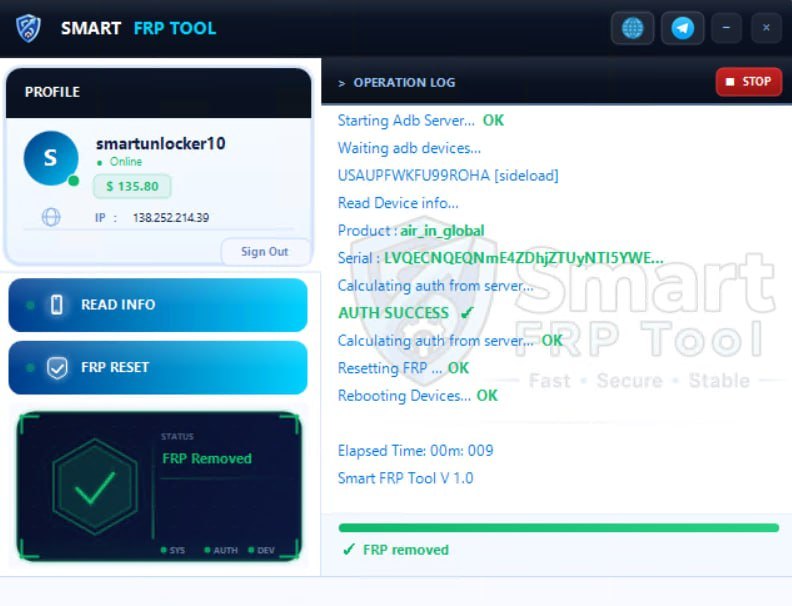Sign out of the profile
Image resolution: width=792 pixels, height=606 pixels.
click(x=265, y=251)
